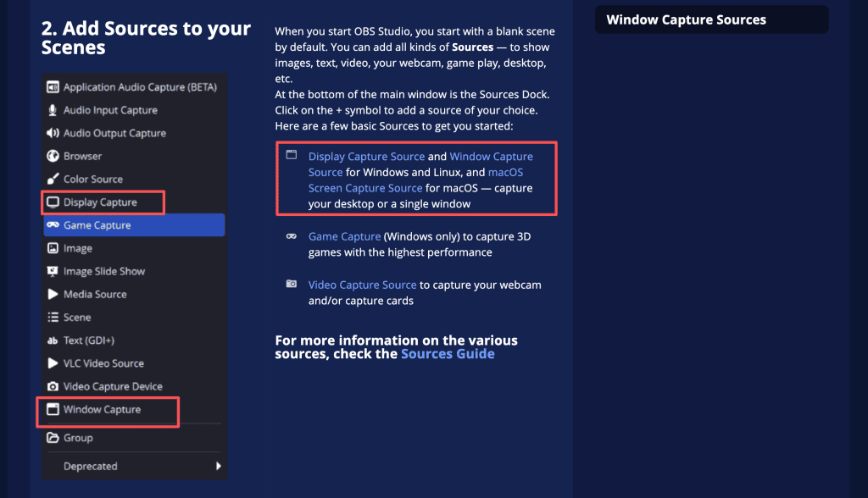Click camera icon beside Video Capture Source link
The height and width of the screenshot is (498, 868).
(292, 284)
